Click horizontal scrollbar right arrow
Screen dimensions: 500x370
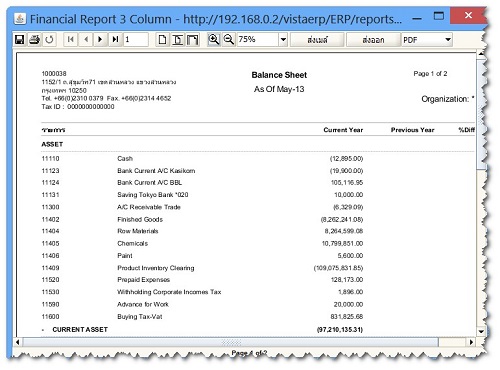tap(471, 342)
